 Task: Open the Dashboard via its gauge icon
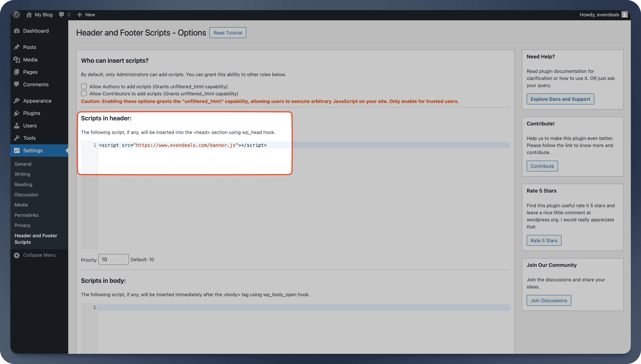(17, 31)
